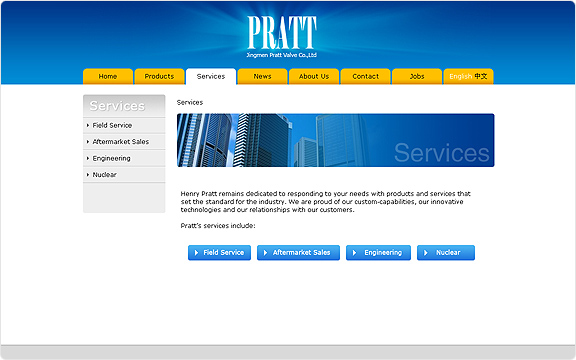The width and height of the screenshot is (576, 360).
Task: Click arrow icon on blue Engineering button
Action: pyautogui.click(x=354, y=253)
